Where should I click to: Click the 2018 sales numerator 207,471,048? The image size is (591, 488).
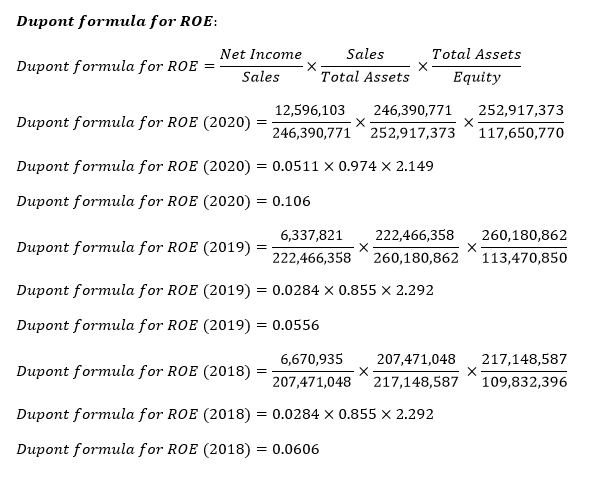pyautogui.click(x=416, y=360)
